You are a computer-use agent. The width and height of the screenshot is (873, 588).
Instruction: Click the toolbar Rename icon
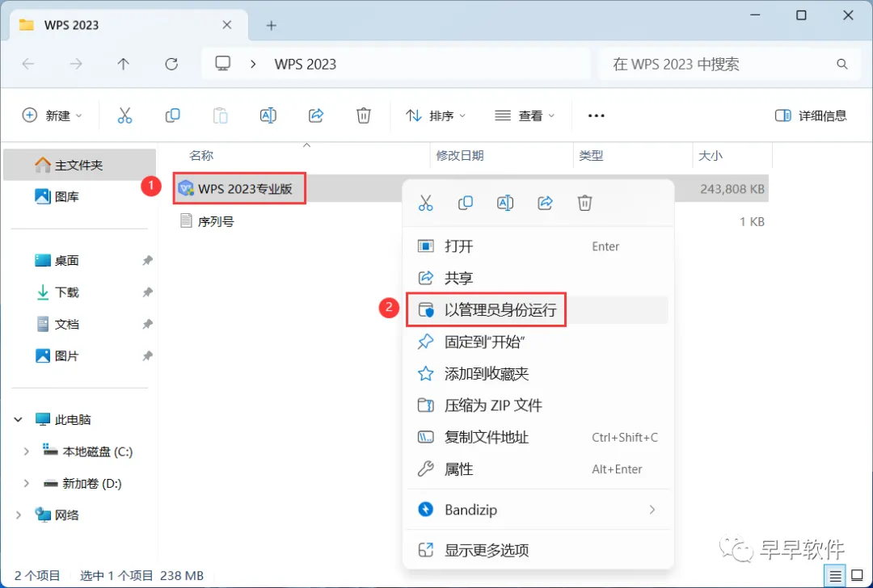[x=268, y=115]
